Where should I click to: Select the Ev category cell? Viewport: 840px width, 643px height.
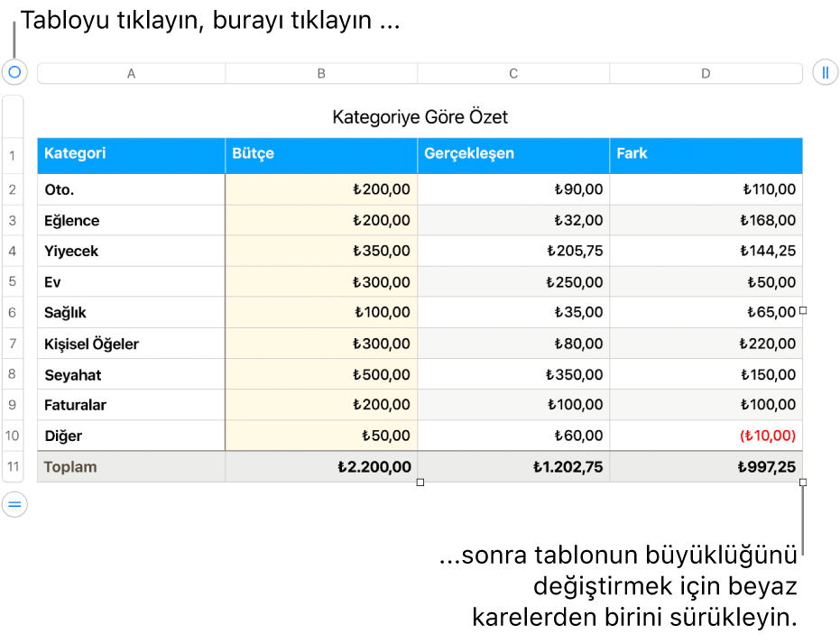[131, 281]
